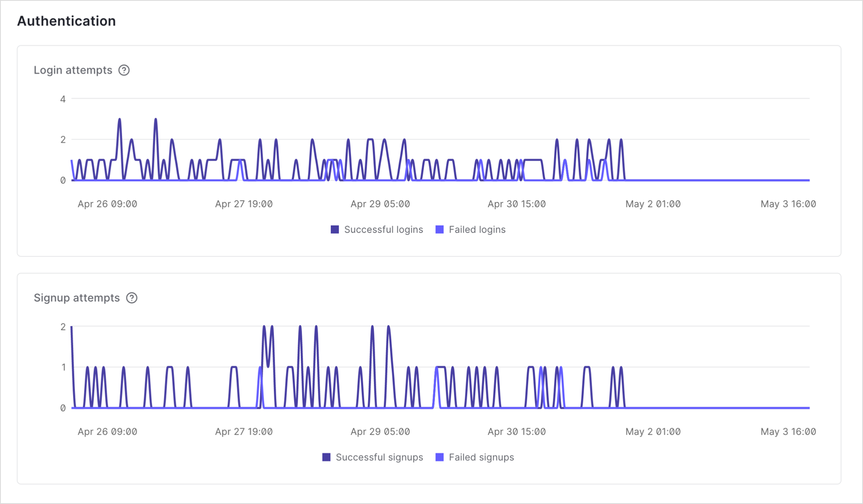Image resolution: width=863 pixels, height=504 pixels.
Task: Click the Apr 29 05:00 axis label
Action: click(380, 204)
